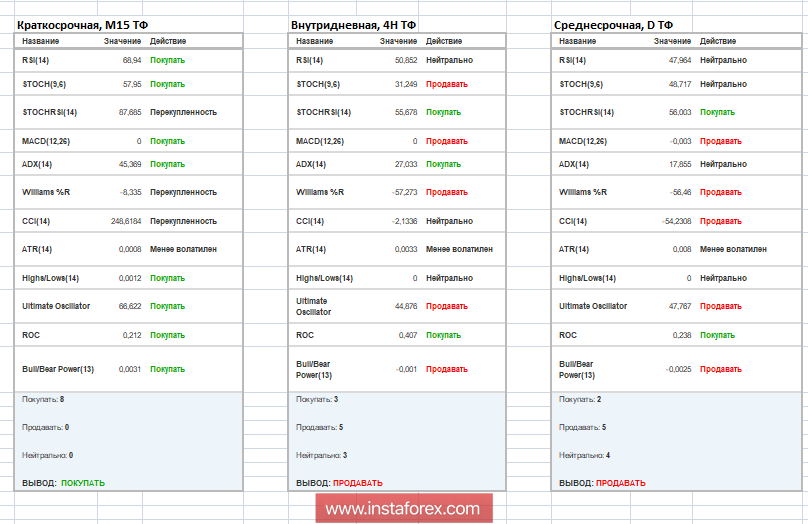Click ROC value 0,212
Screen dimensions: 808x524
tap(132, 335)
